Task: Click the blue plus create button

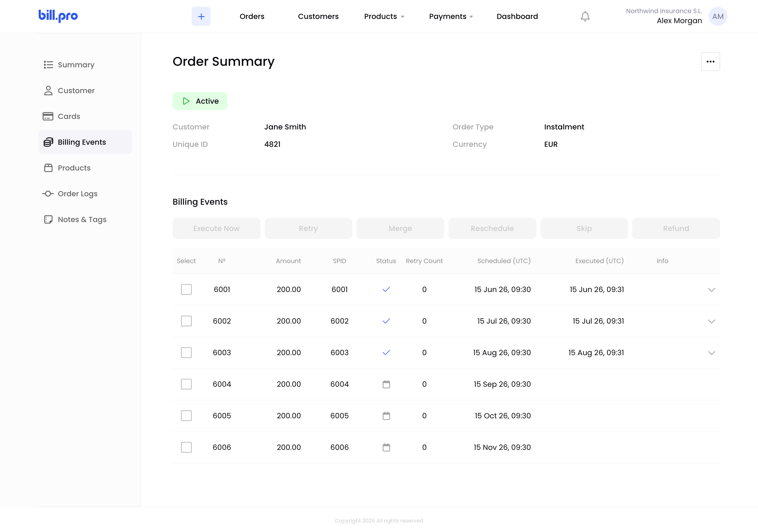Action: (201, 17)
